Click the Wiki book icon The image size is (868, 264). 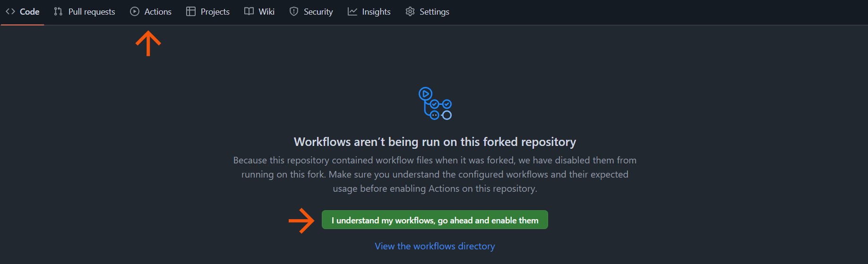[249, 12]
